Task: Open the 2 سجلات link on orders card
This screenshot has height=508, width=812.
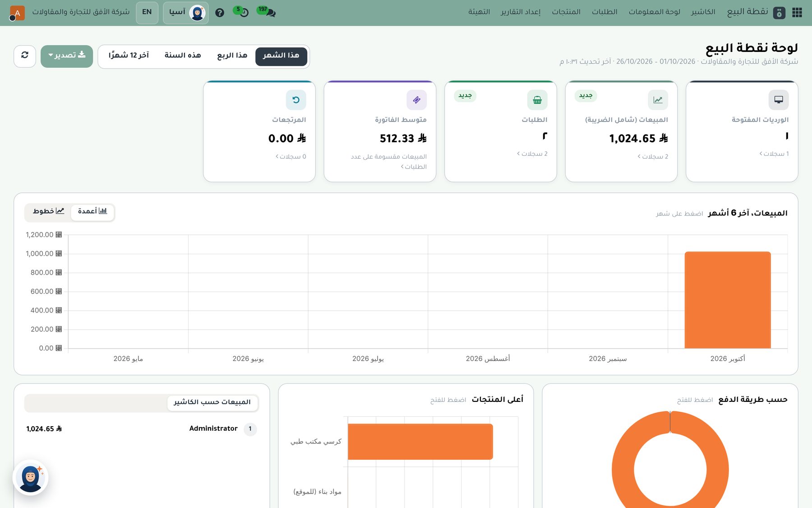Action: (x=532, y=154)
